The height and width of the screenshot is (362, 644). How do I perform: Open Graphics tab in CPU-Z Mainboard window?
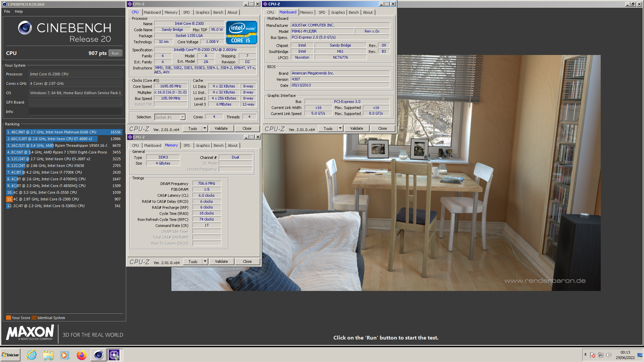[338, 12]
